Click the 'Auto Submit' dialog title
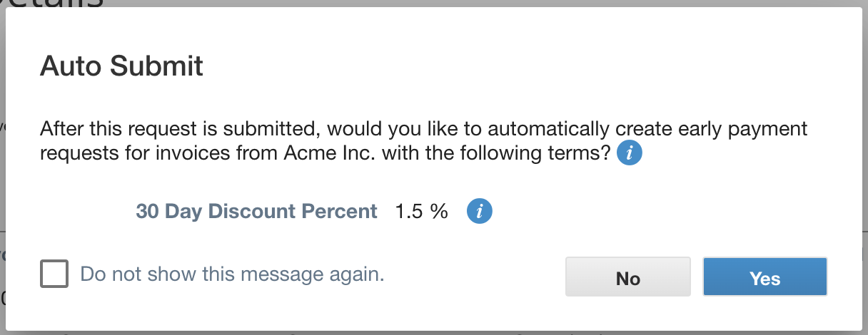The image size is (868, 335). (x=121, y=66)
